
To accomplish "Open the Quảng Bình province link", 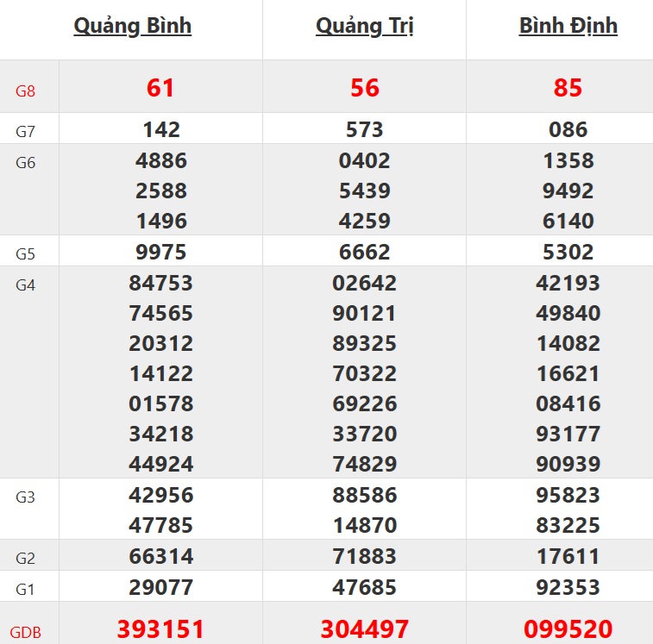I will pos(133,26).
